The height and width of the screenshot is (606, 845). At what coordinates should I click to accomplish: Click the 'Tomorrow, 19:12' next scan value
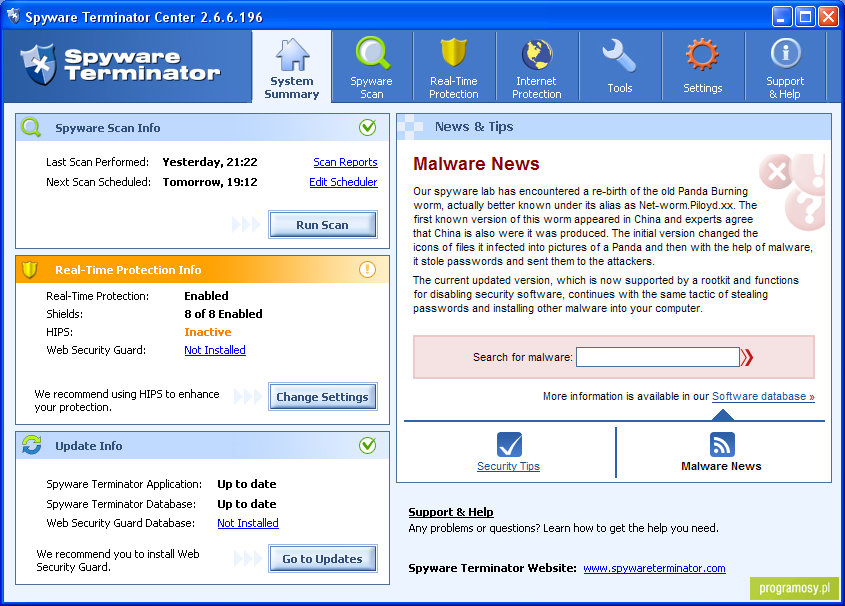[x=210, y=182]
